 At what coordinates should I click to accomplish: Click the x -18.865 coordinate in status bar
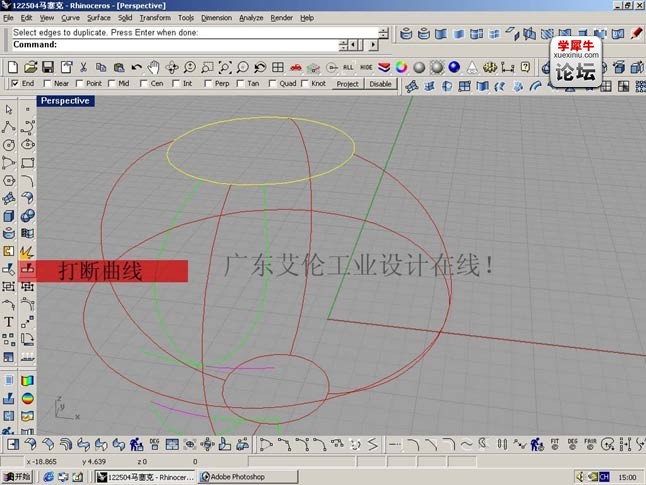coord(42,462)
